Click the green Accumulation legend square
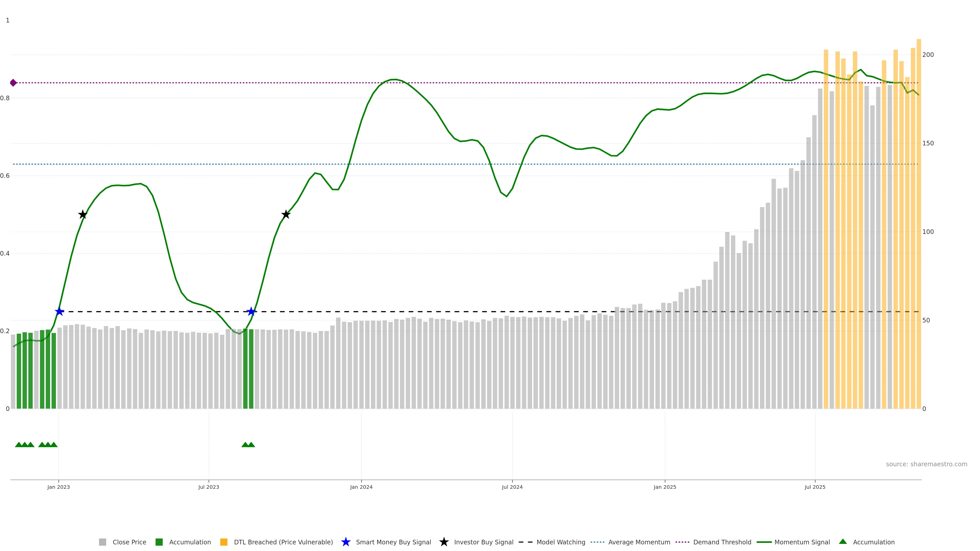The image size is (980, 551). tap(159, 542)
